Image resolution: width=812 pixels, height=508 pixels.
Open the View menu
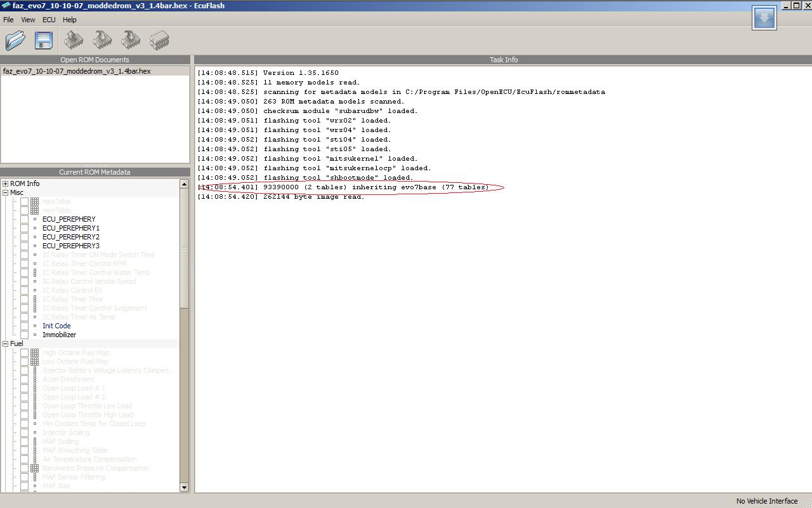pos(28,20)
